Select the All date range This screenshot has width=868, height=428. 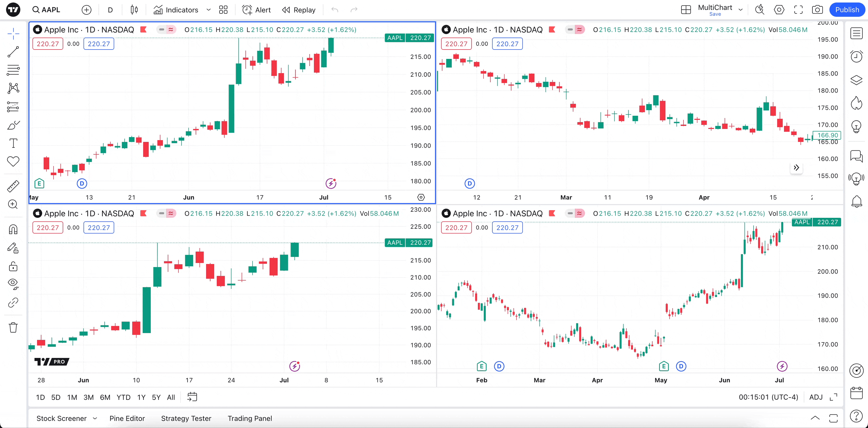click(x=171, y=397)
